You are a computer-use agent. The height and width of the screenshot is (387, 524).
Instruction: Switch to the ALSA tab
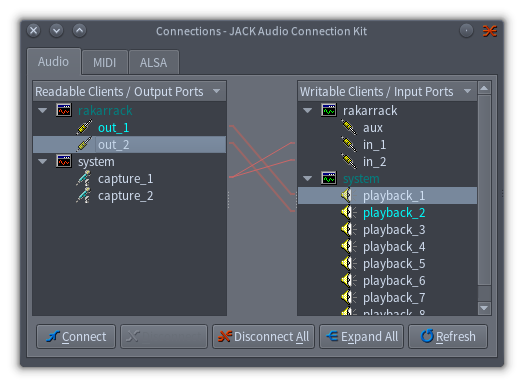pyautogui.click(x=153, y=62)
